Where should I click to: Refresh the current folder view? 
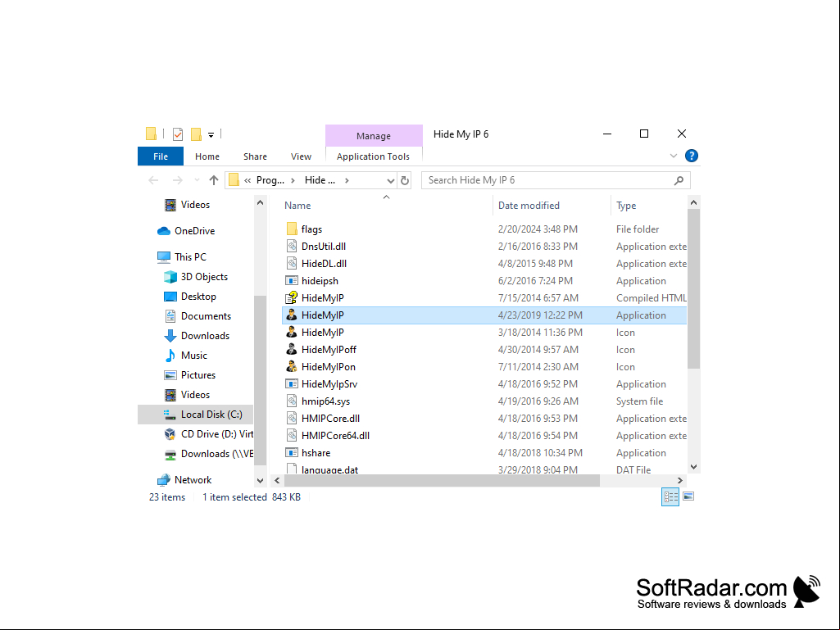tap(405, 180)
